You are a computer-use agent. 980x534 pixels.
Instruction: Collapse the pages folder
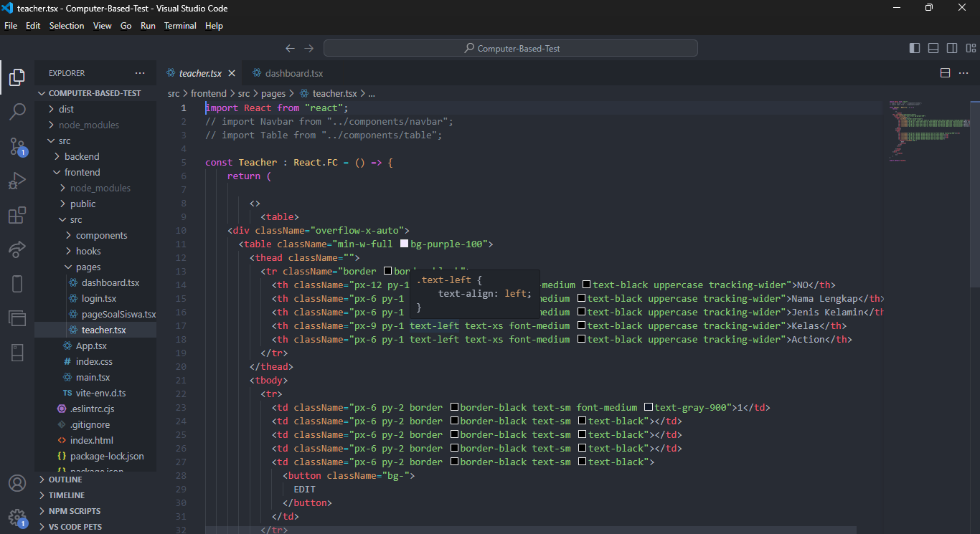point(88,267)
